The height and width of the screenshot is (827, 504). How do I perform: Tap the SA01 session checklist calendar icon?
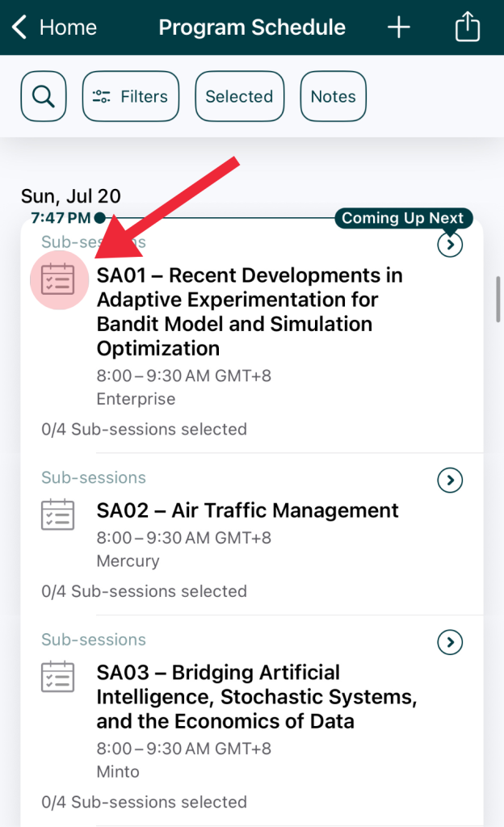click(57, 279)
